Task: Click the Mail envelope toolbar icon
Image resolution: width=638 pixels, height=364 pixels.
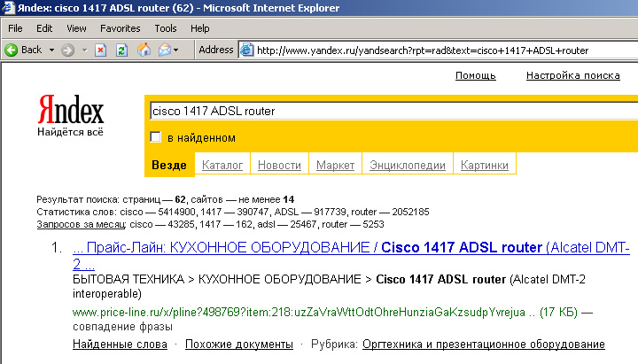Action: point(165,50)
